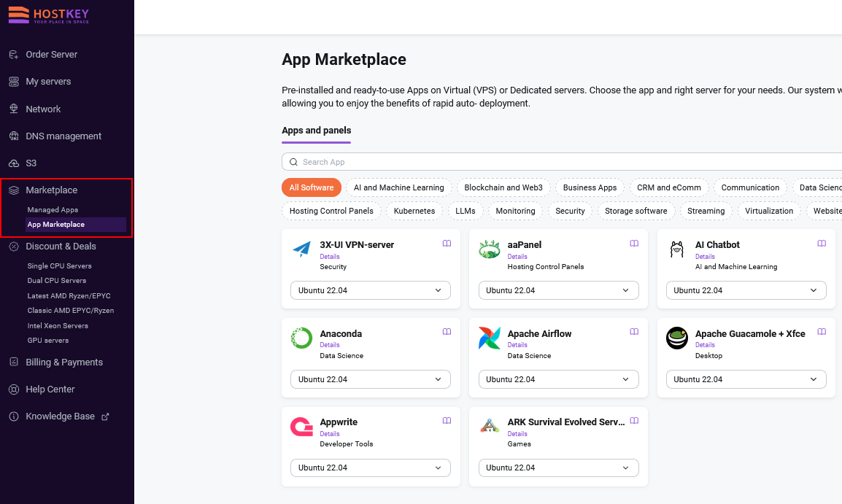Click the Anaconda ring logo
Viewport: 842px width, 504px height.
[302, 338]
